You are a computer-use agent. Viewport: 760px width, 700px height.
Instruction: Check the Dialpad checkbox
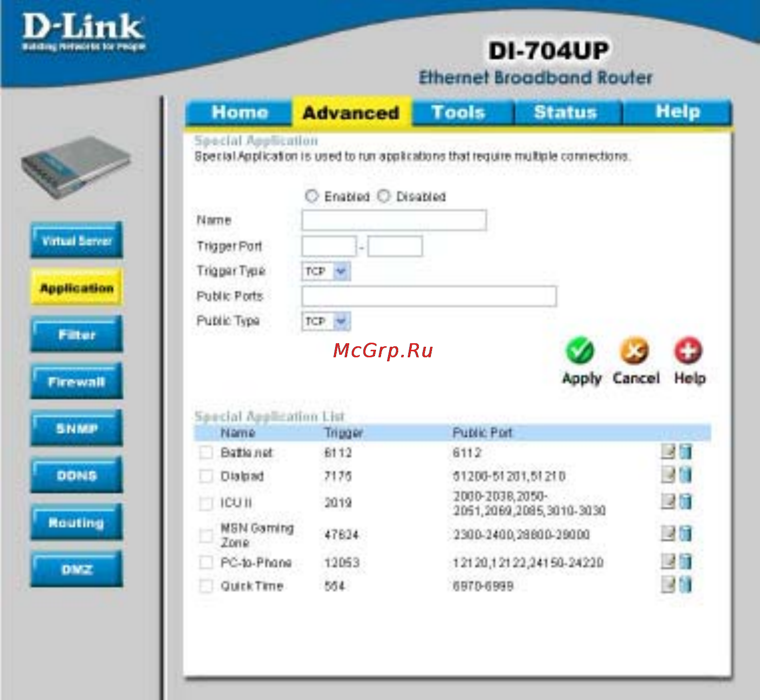tap(206, 476)
